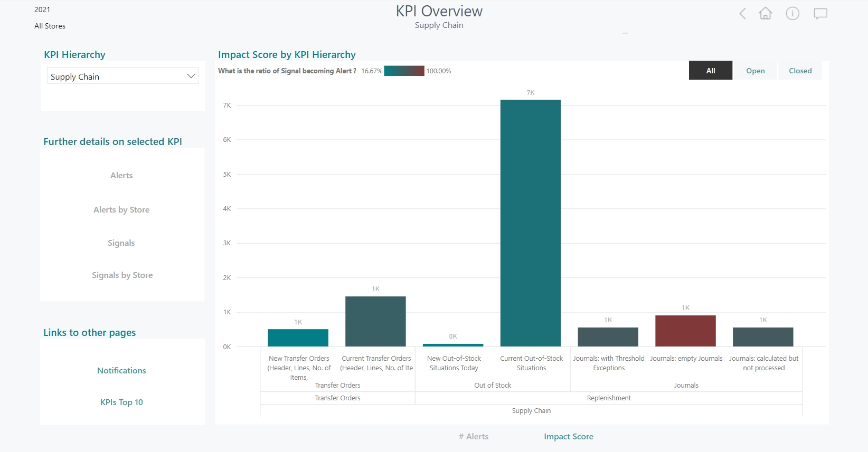Open the Notifications page link
Viewport: 868px width, 452px height.
(121, 371)
